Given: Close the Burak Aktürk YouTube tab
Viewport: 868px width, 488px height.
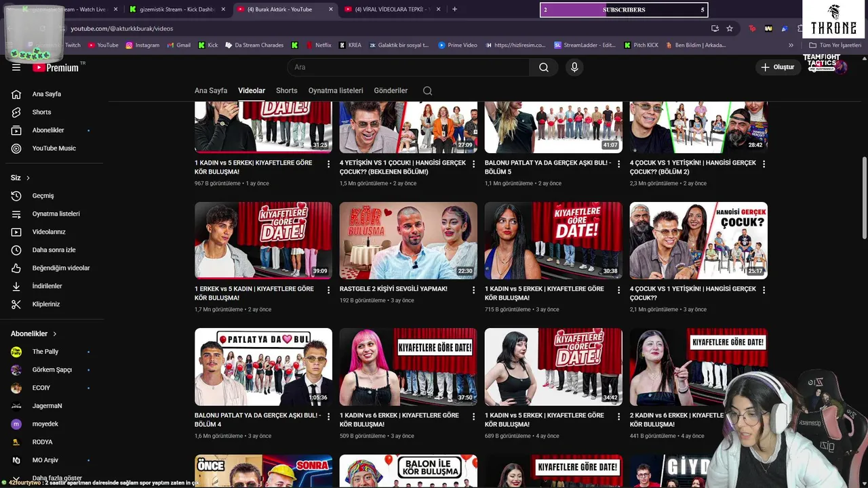Looking at the screenshot, I should pos(331,9).
